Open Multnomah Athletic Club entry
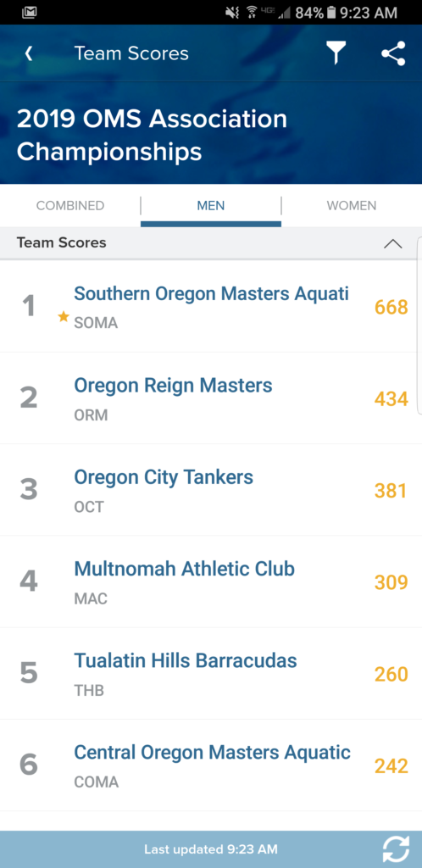The height and width of the screenshot is (868, 422). click(x=211, y=581)
